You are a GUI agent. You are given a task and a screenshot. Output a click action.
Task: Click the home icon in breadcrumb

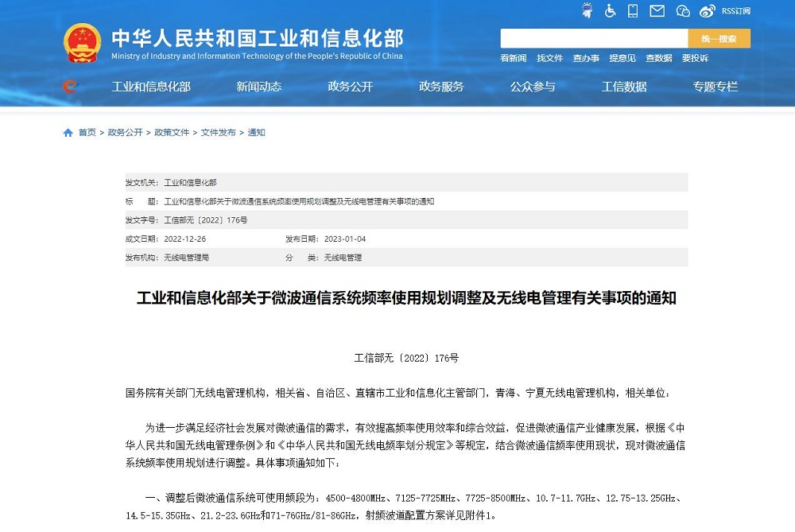click(x=68, y=133)
